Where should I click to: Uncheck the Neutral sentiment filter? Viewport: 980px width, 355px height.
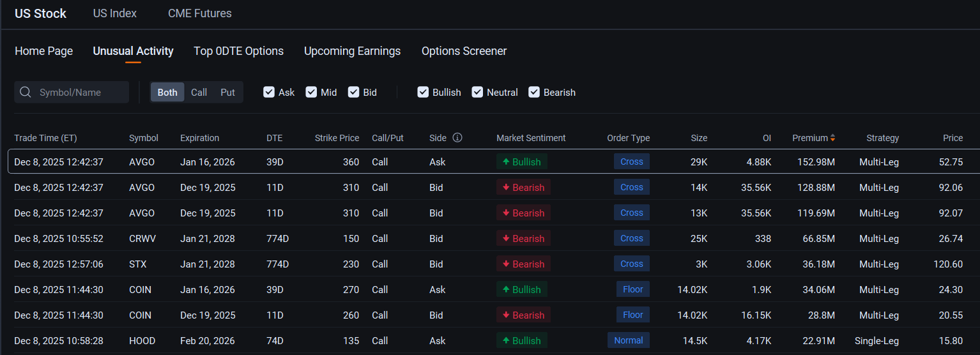(x=477, y=92)
